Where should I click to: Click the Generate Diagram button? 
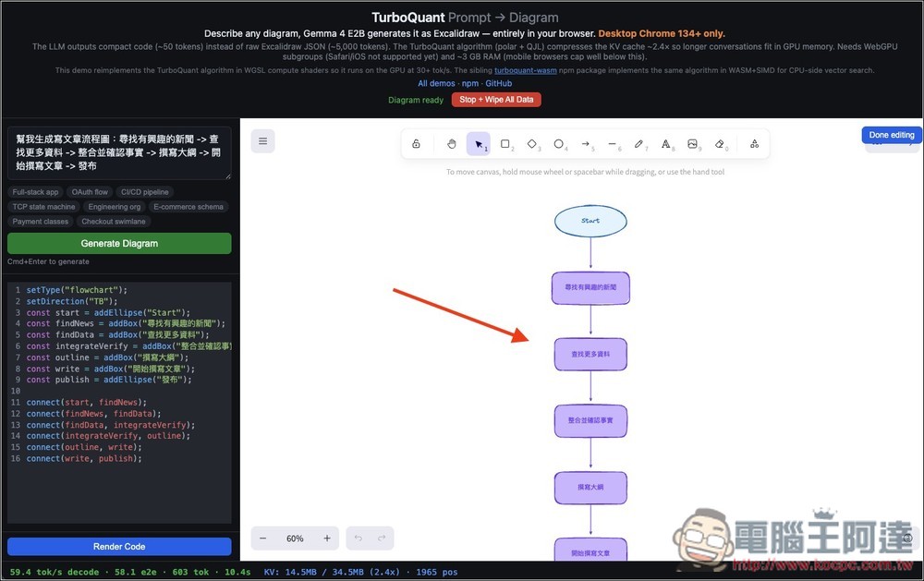pos(119,243)
